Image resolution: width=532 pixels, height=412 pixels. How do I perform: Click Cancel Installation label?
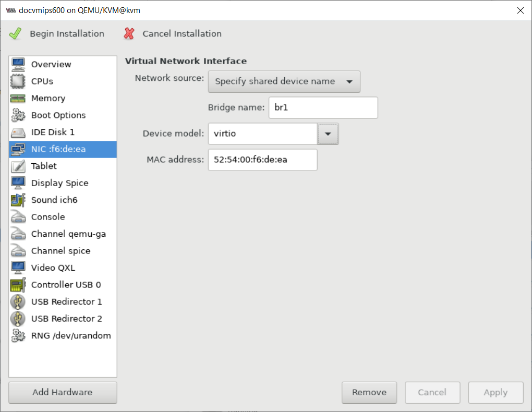point(182,33)
